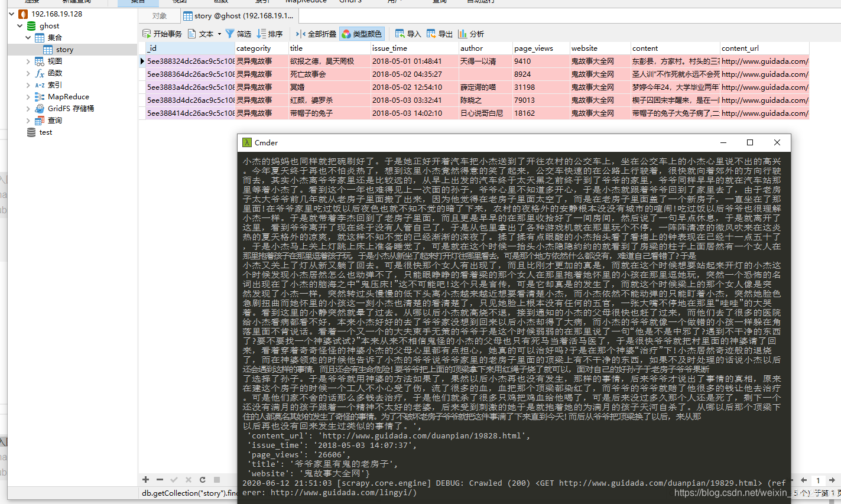Maximize the Cmder window
This screenshot has height=504, width=841.
(750, 142)
